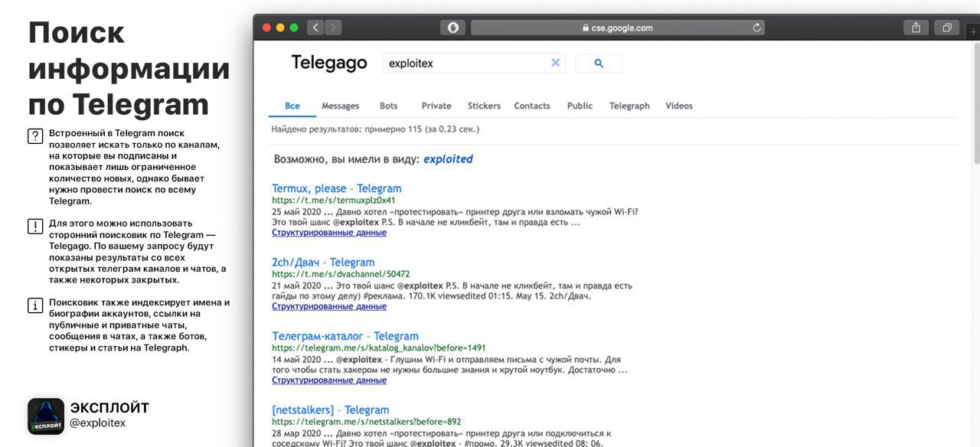The height and width of the screenshot is (447, 980).
Task: Click the cse.google.com address bar
Action: (617, 28)
